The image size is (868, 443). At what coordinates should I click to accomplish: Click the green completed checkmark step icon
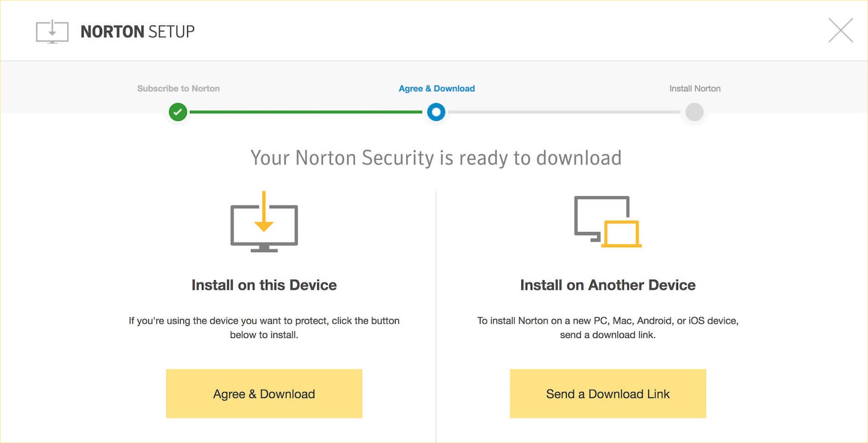coord(178,112)
